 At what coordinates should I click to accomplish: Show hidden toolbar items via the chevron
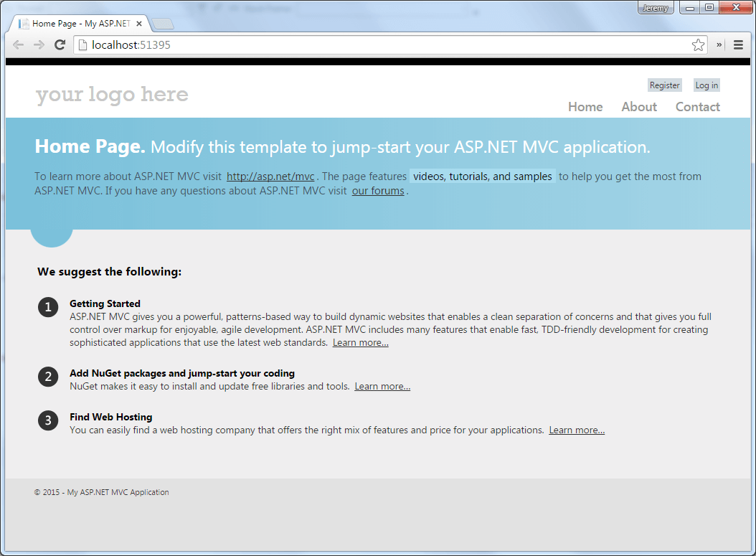[x=719, y=44]
